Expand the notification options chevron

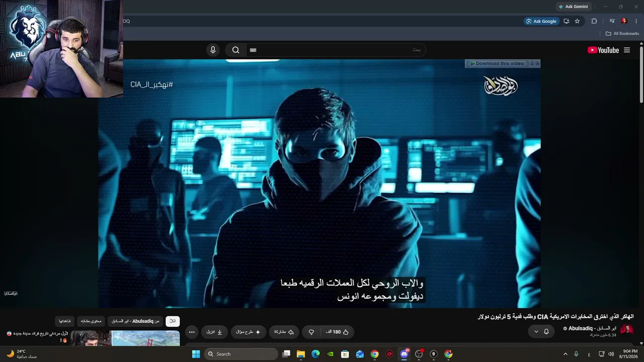pyautogui.click(x=536, y=331)
